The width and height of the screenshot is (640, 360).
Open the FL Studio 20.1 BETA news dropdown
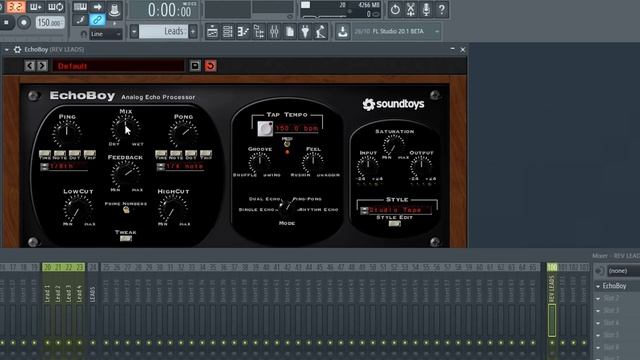pos(396,31)
